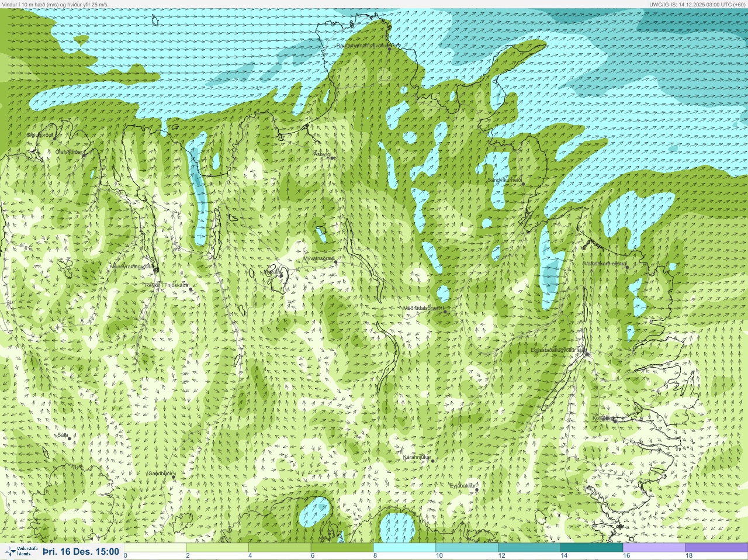Image resolution: width=748 pixels, height=560 pixels.
Task: Click the Raufarhafnarflugvöllur station marker
Action: pyautogui.click(x=390, y=49)
